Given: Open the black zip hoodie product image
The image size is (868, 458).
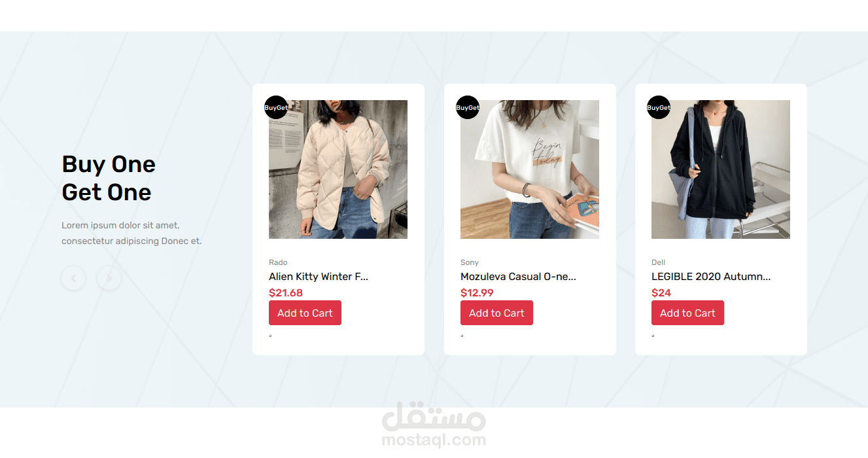Looking at the screenshot, I should pyautogui.click(x=721, y=169).
